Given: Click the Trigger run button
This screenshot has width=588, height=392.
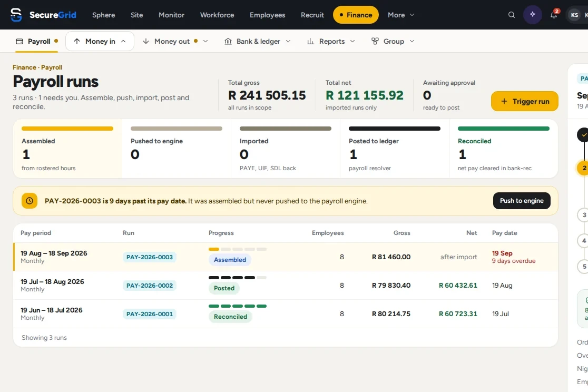Looking at the screenshot, I should click(524, 101).
